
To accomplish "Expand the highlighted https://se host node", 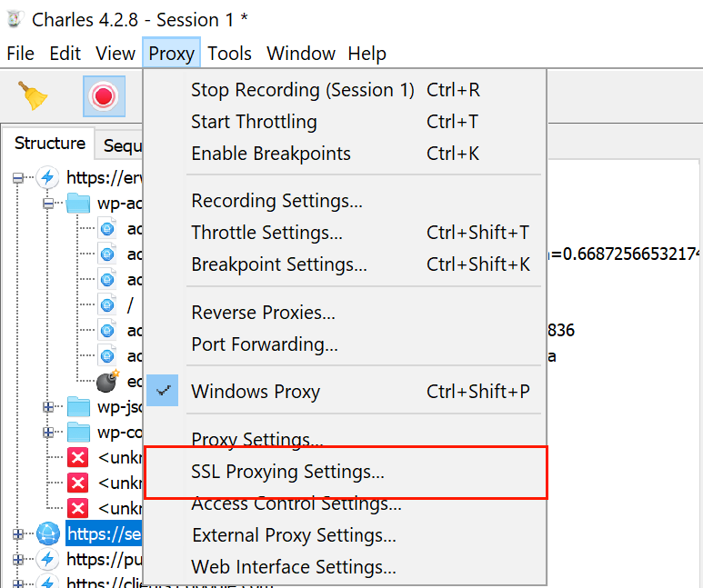I will tap(17, 534).
